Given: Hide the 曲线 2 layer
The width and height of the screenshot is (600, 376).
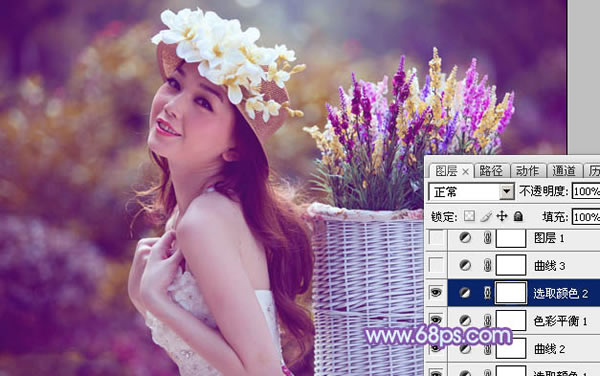Looking at the screenshot, I should click(436, 348).
